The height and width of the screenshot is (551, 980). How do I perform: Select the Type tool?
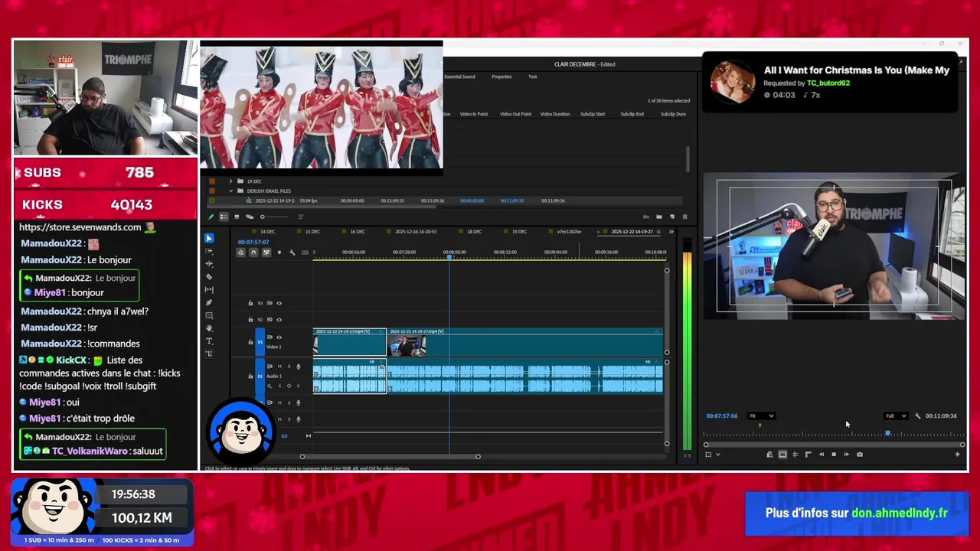pos(208,341)
